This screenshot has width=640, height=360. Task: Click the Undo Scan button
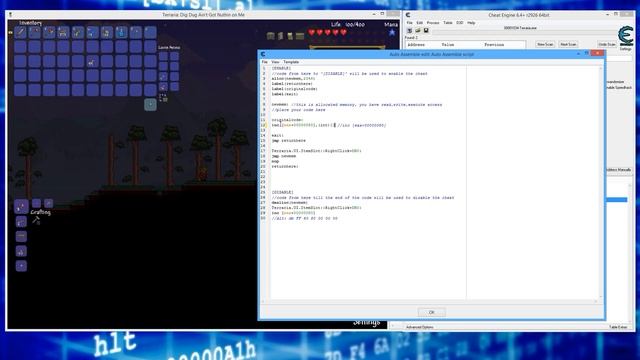coord(607,44)
